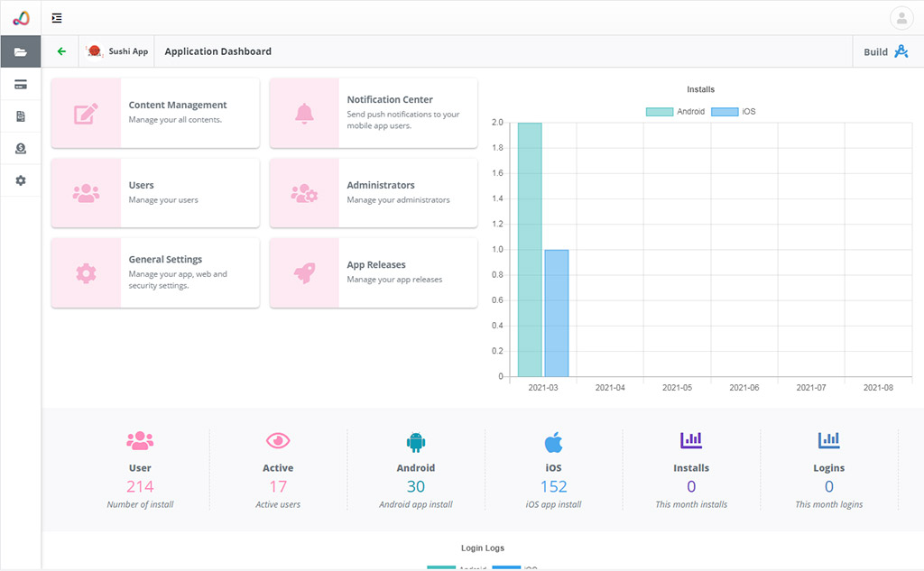
Task: Click the General Settings gear icon
Action: coord(86,272)
